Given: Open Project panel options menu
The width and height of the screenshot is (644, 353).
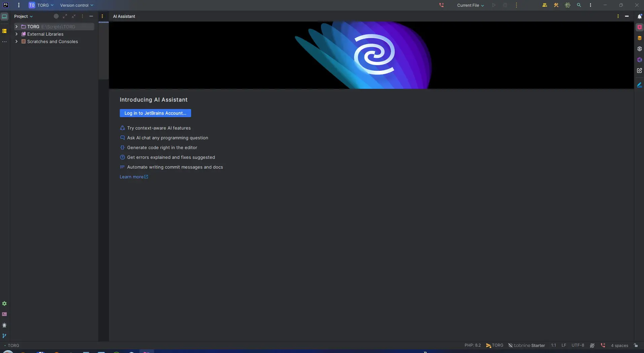Looking at the screenshot, I should 82,16.
